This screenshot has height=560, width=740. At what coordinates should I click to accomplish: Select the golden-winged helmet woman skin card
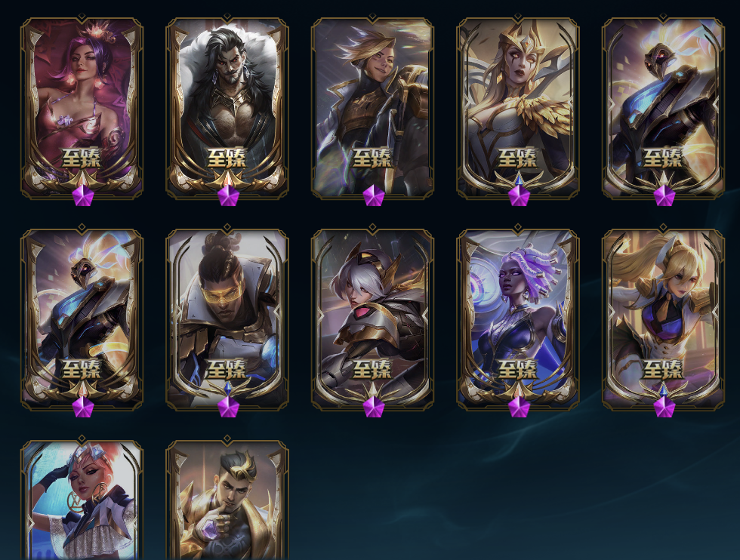pyautogui.click(x=518, y=108)
